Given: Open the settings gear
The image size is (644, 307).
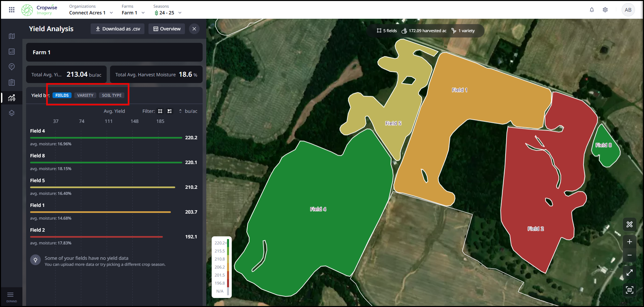Looking at the screenshot, I should (605, 10).
